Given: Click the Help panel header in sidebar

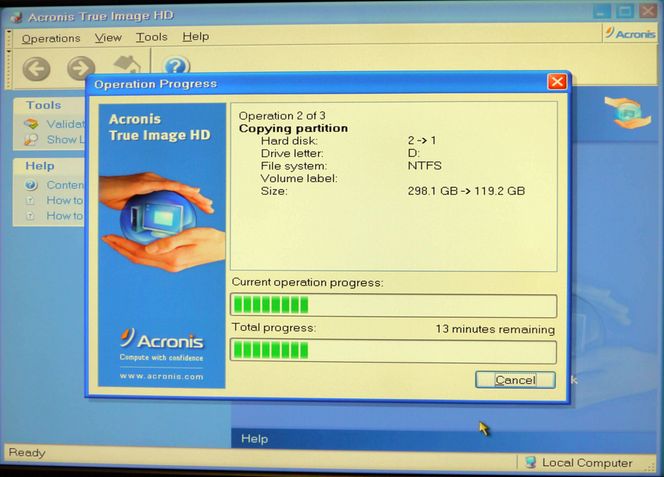Looking at the screenshot, I should (x=49, y=166).
